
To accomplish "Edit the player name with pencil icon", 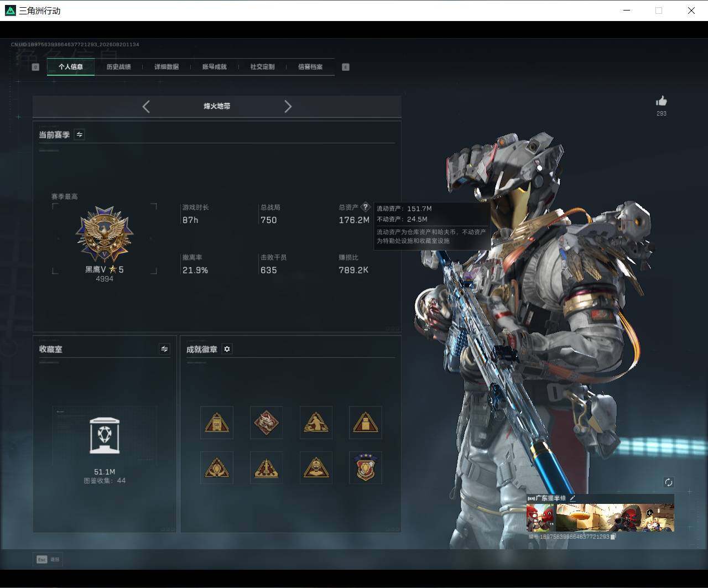I will (572, 498).
